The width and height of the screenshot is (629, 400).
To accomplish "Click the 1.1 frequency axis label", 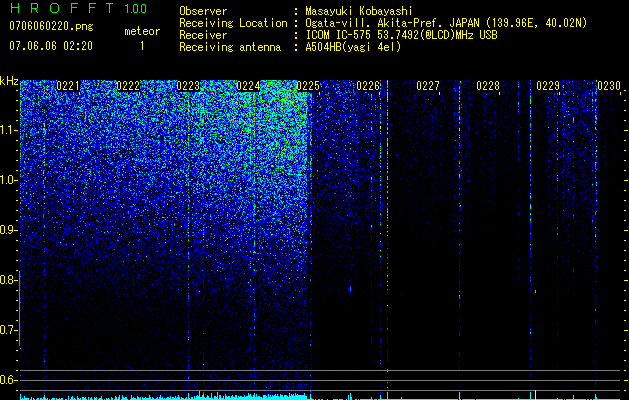I will [9, 130].
